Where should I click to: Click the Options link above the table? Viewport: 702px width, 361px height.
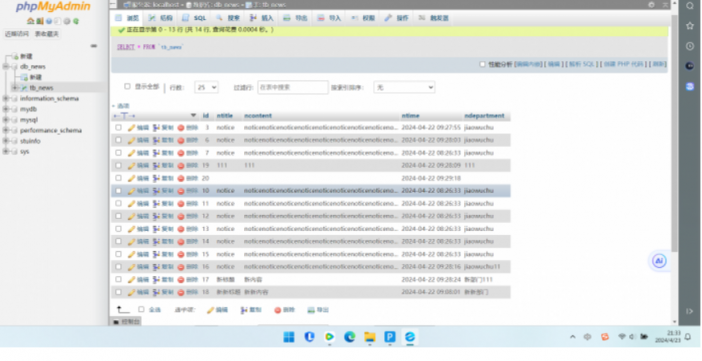click(x=122, y=106)
